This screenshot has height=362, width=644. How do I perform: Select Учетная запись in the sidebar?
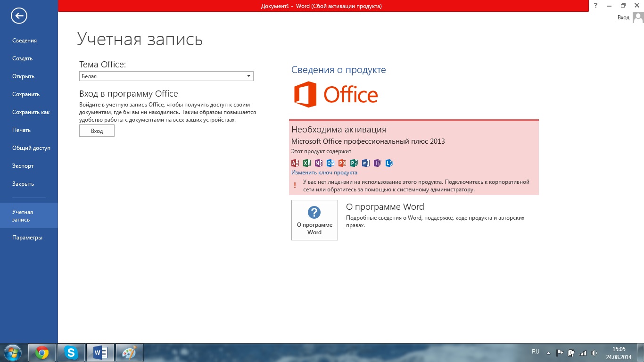29,216
